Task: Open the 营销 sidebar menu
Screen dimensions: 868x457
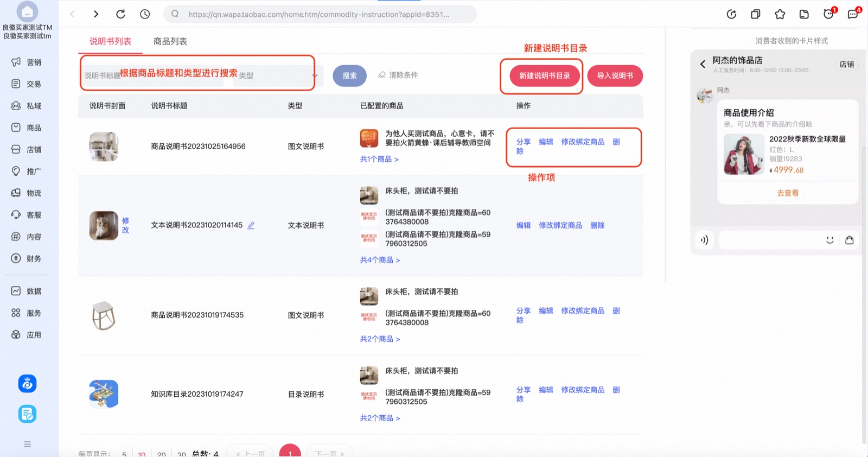Action: [27, 62]
